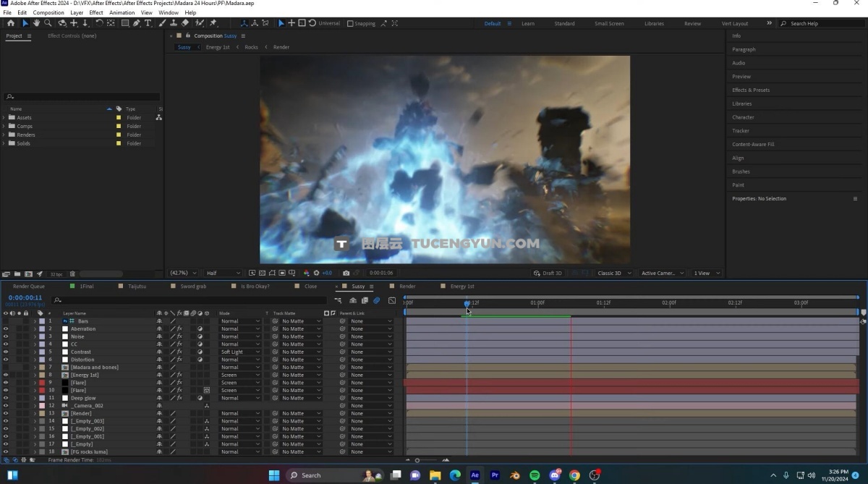Switch to the Render Queue tab

(x=29, y=286)
